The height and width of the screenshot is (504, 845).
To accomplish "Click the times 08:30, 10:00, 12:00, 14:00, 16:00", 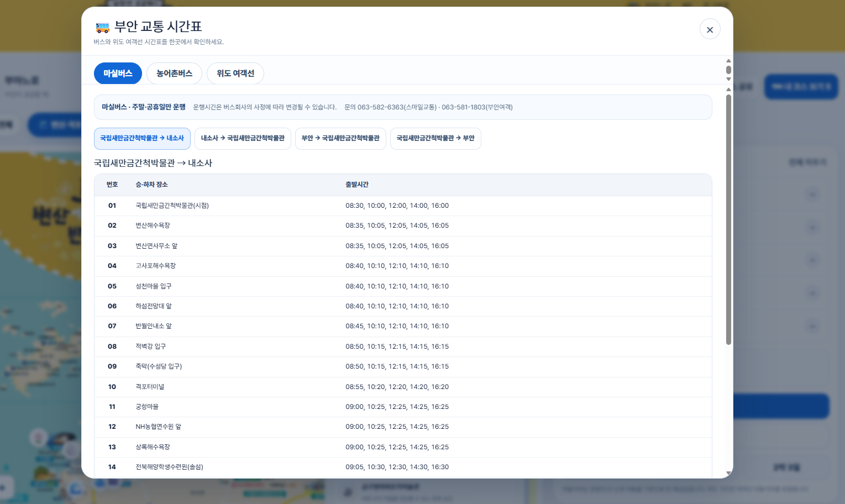I will pos(397,206).
